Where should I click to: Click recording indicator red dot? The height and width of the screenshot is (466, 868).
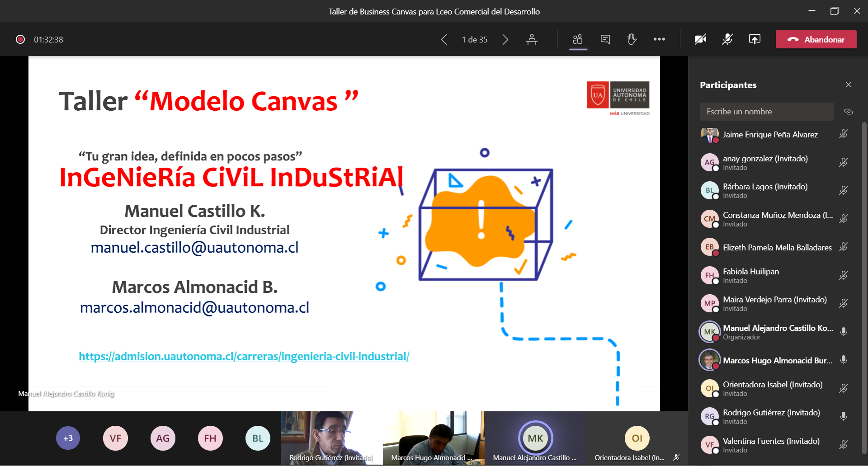(20, 39)
